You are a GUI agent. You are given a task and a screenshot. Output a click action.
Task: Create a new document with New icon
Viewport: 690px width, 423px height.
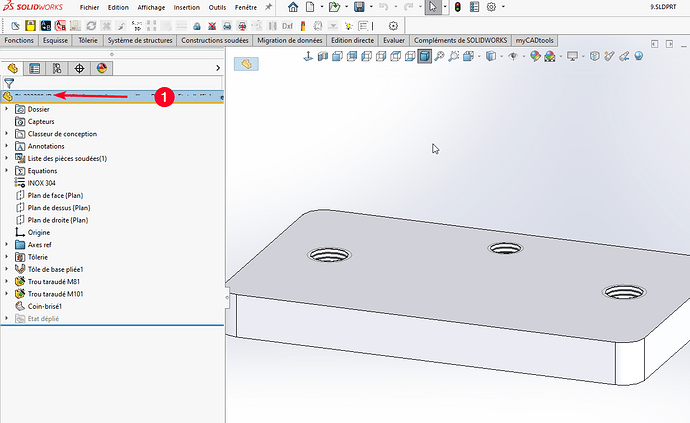point(310,7)
